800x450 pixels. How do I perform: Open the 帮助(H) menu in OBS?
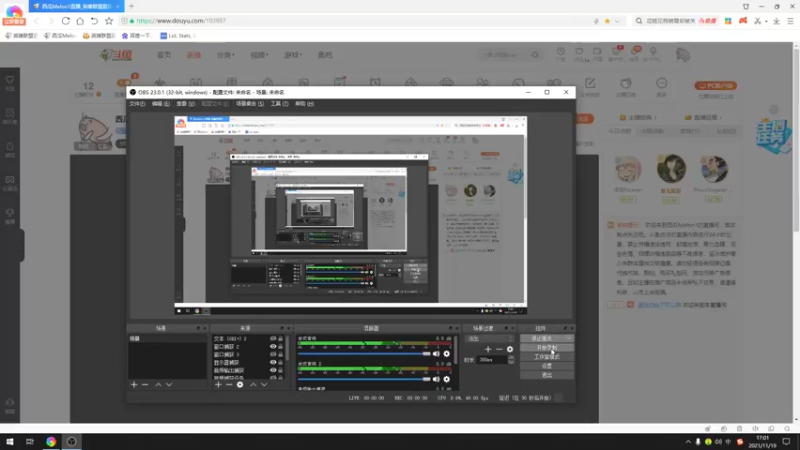coord(304,104)
